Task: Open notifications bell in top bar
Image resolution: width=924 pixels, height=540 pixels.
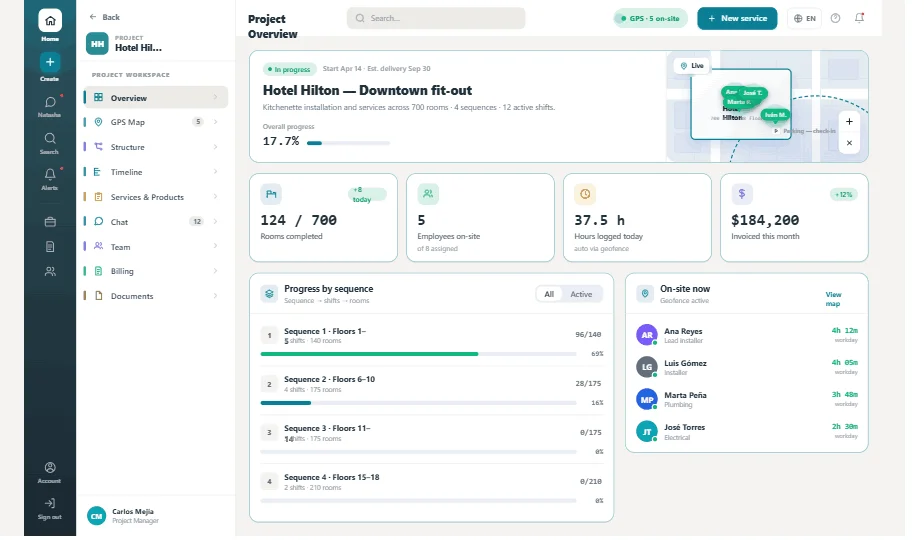Action: click(x=860, y=18)
